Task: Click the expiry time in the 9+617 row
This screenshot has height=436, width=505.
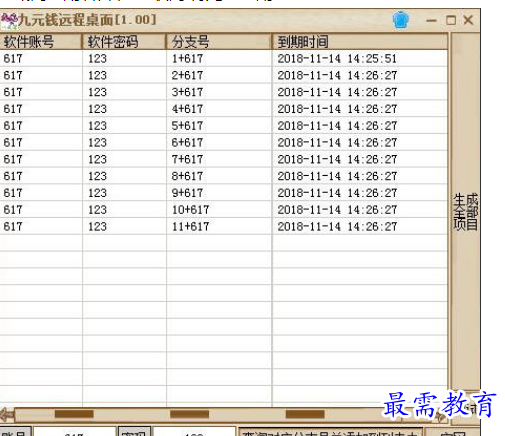Action: pos(337,193)
